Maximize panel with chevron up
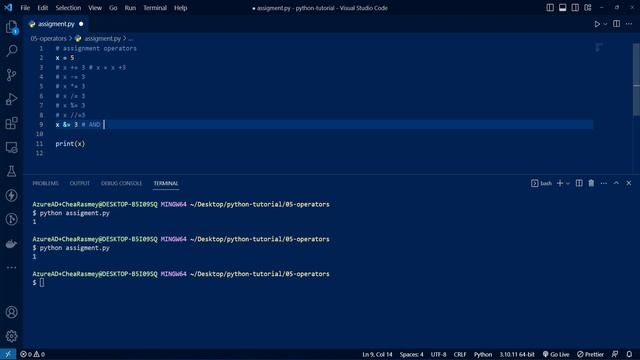Screen dimensions: 640x360 [x=616, y=183]
